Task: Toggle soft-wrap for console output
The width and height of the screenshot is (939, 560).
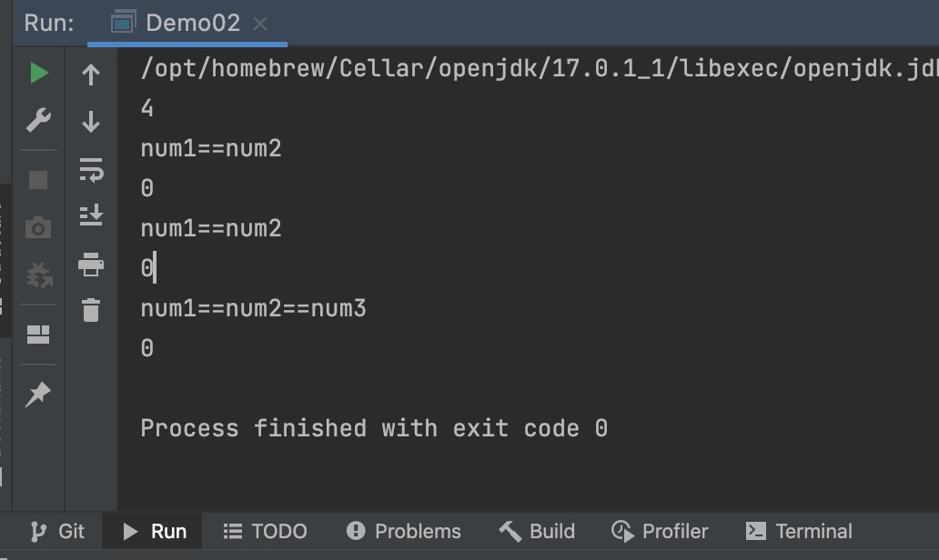Action: pos(91,170)
